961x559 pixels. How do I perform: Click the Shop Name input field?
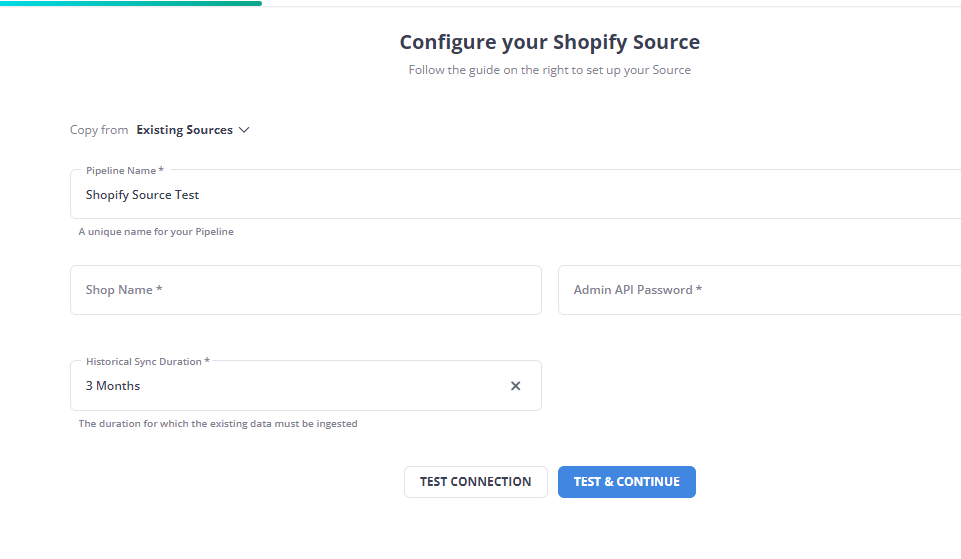coord(306,290)
